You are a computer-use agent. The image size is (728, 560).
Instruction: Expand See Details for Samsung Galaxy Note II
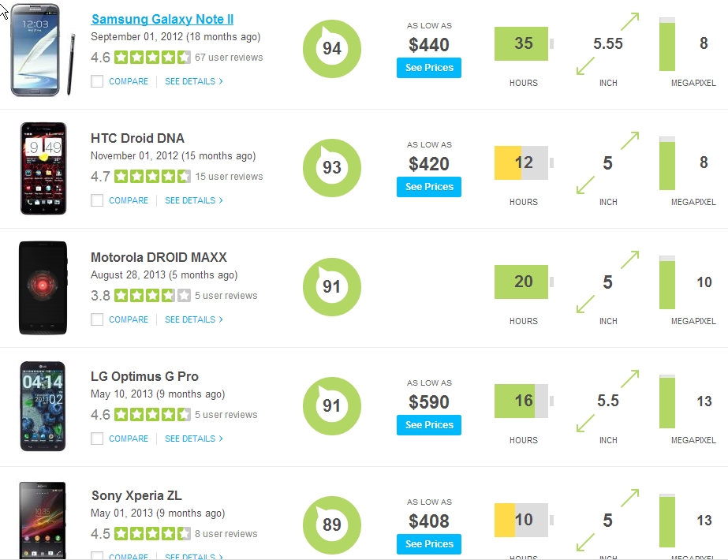(x=193, y=81)
